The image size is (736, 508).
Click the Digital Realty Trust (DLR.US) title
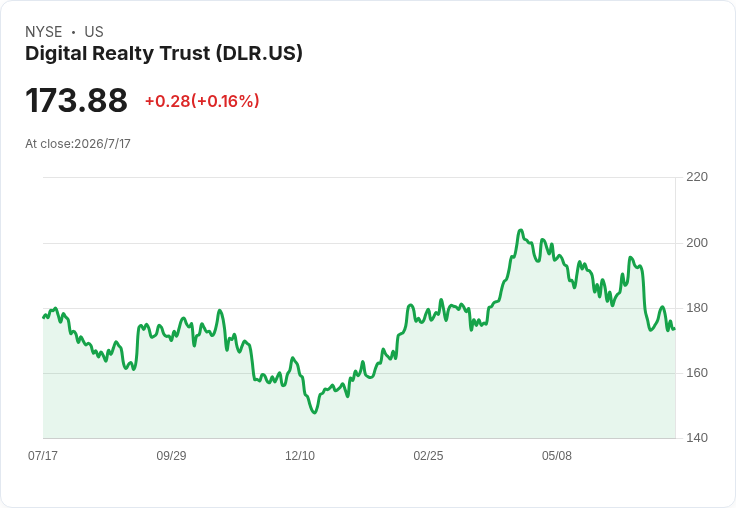coord(164,53)
